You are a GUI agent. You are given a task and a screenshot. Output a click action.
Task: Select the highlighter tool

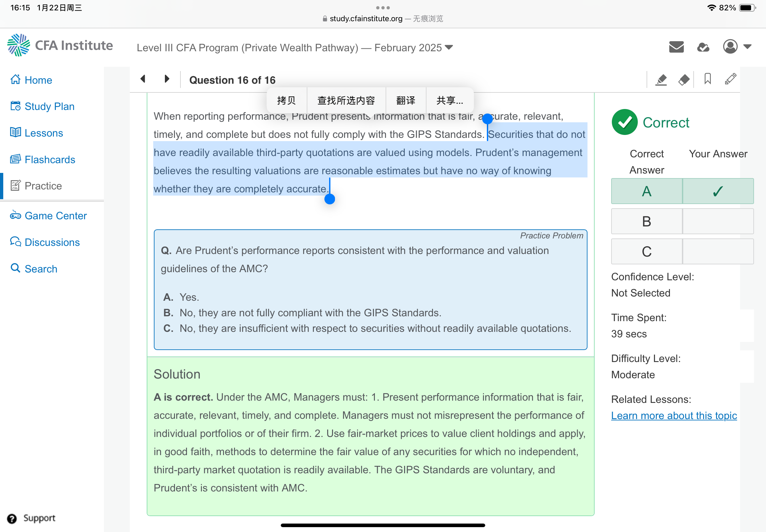(x=661, y=80)
